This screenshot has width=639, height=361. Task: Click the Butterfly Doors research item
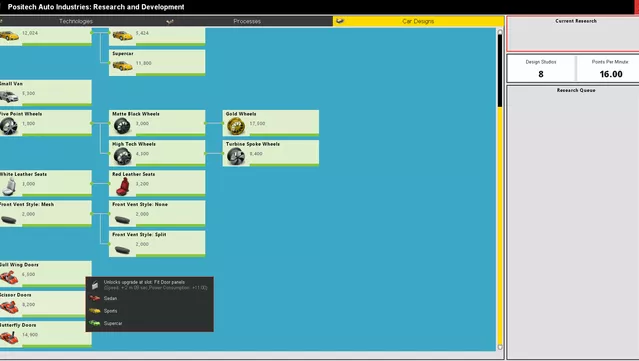click(46, 334)
